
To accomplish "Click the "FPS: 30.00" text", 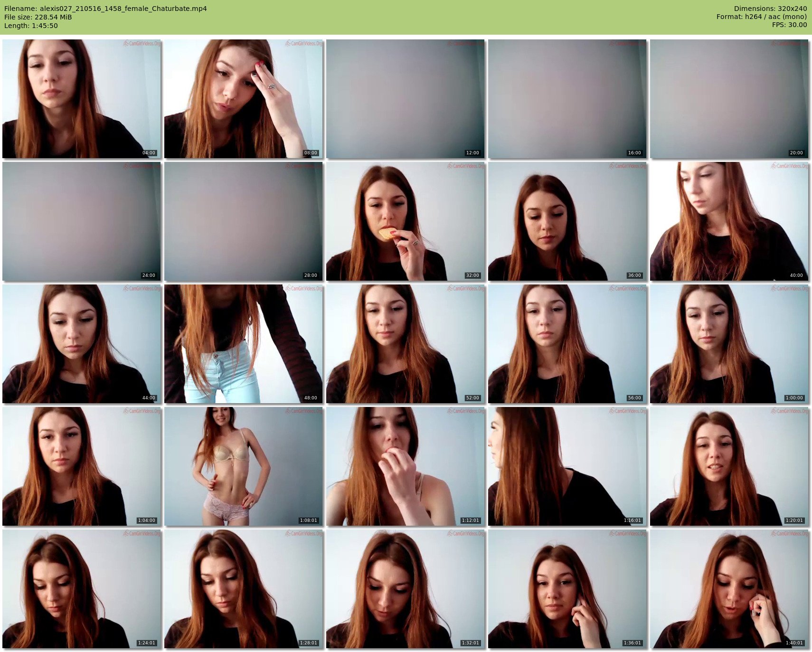I will pyautogui.click(x=789, y=25).
